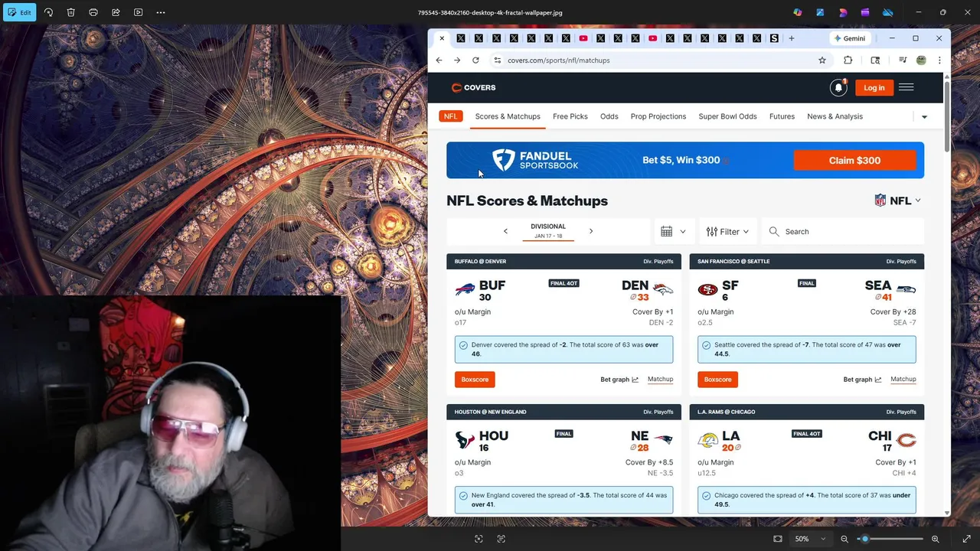Go to the previous week arrow

[505, 231]
